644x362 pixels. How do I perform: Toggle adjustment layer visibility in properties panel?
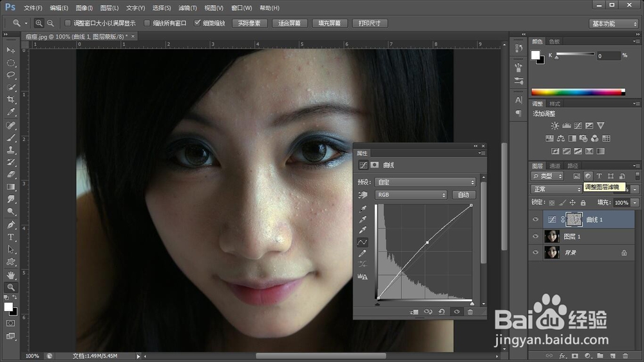[x=457, y=312]
